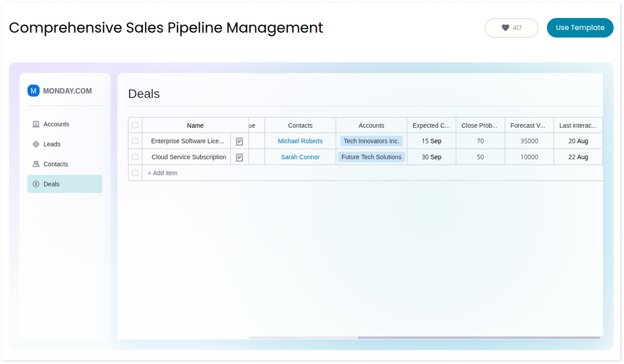Click the Accounts column header in the table
This screenshot has width=624, height=364.
coord(371,126)
